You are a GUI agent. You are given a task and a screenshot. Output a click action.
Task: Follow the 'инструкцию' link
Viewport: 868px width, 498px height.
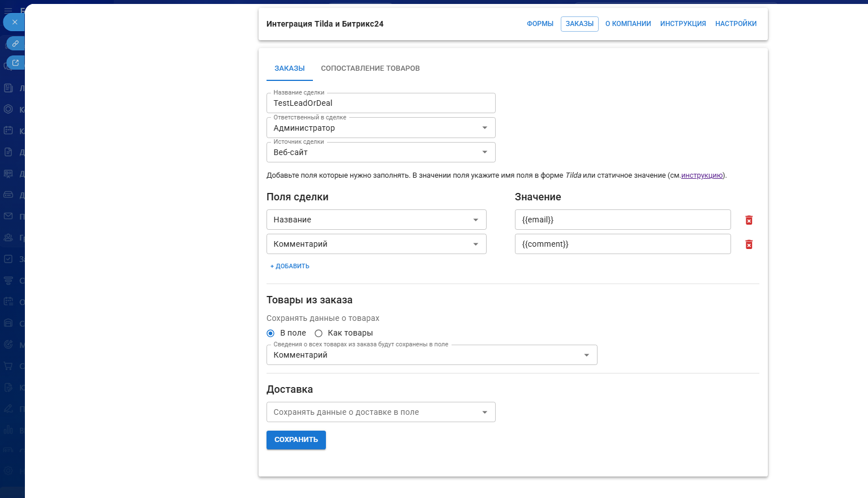point(702,175)
